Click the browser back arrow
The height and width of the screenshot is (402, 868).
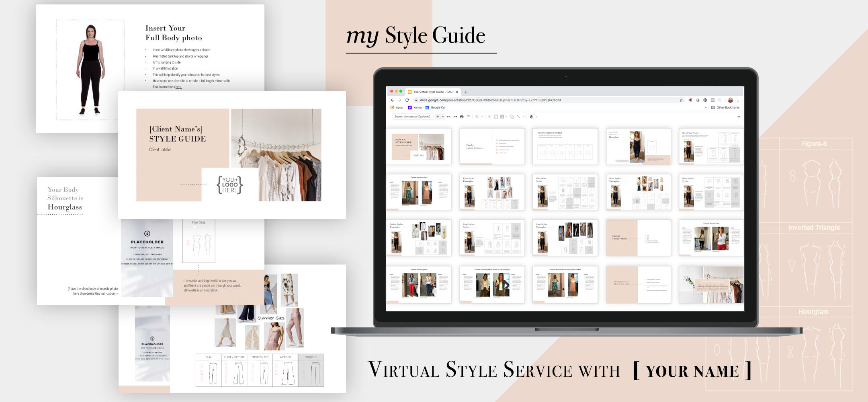[x=392, y=100]
